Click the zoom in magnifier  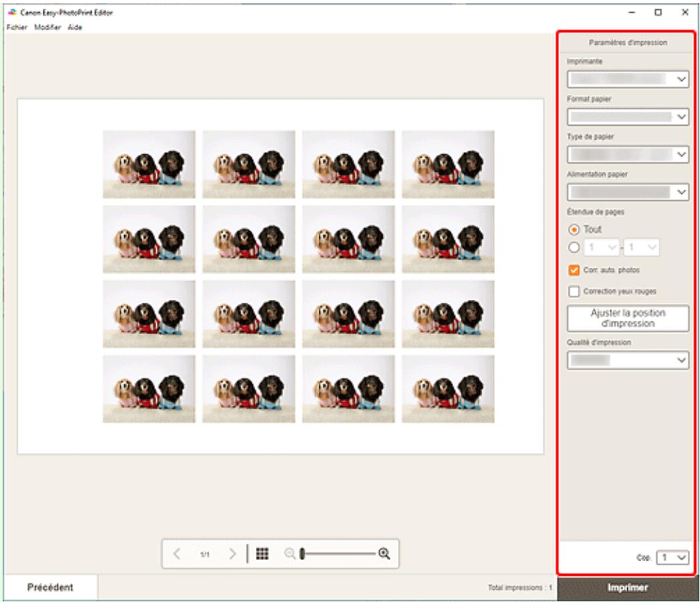384,554
